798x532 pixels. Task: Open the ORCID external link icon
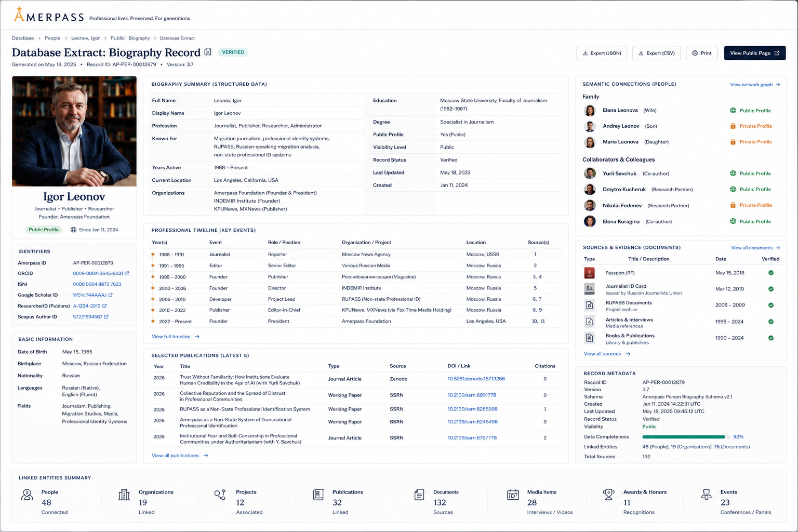pos(127,273)
